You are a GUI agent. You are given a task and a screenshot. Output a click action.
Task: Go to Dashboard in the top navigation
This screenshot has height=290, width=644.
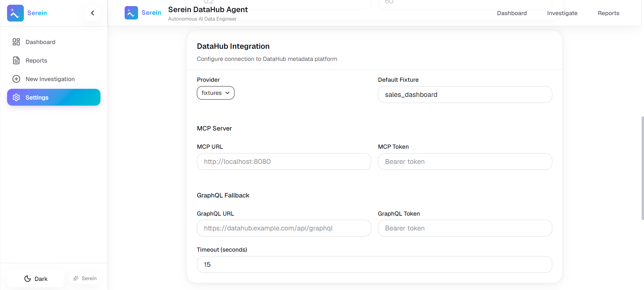(512, 13)
